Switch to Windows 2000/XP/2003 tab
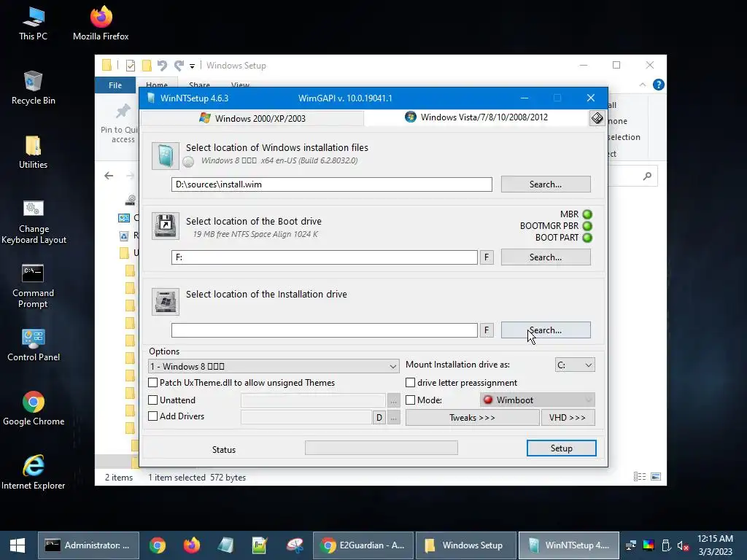The height and width of the screenshot is (560, 747). tap(252, 119)
